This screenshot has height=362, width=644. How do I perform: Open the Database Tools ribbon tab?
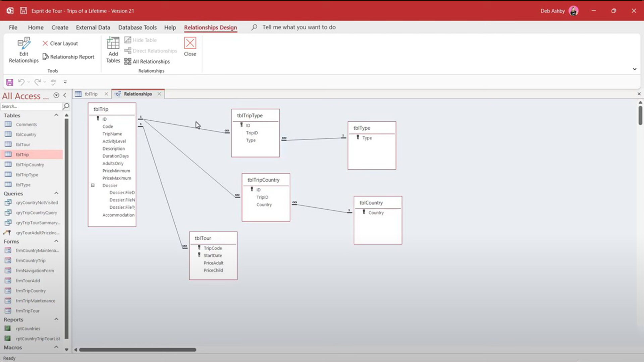(137, 27)
